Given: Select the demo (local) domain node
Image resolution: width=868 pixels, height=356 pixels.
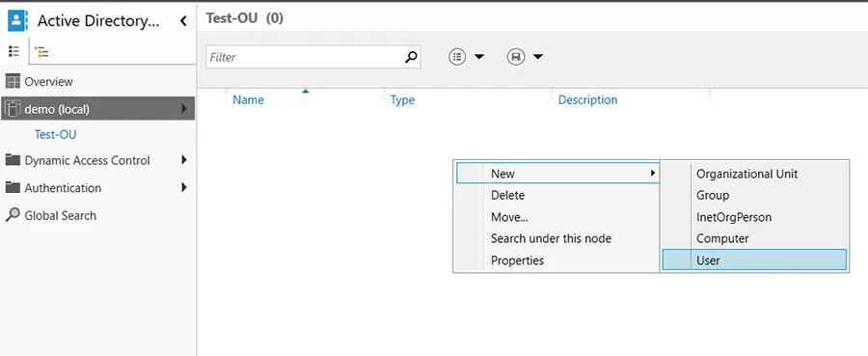Looking at the screenshot, I should (97, 109).
